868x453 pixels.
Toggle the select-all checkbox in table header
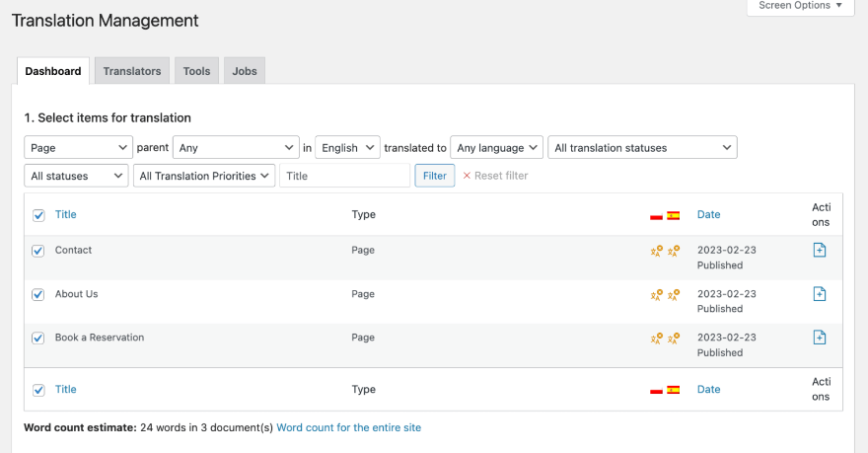tap(38, 215)
